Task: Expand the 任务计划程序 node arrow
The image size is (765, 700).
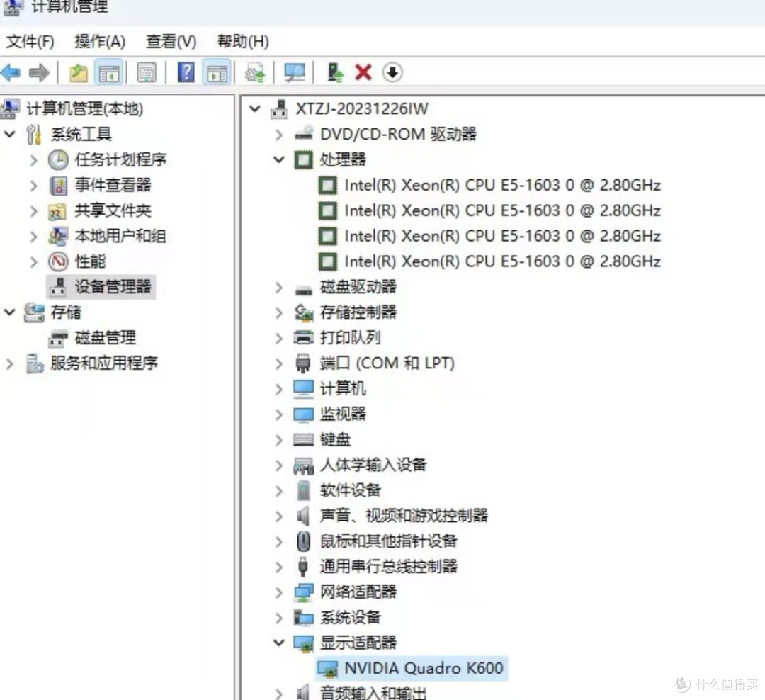Action: point(33,159)
